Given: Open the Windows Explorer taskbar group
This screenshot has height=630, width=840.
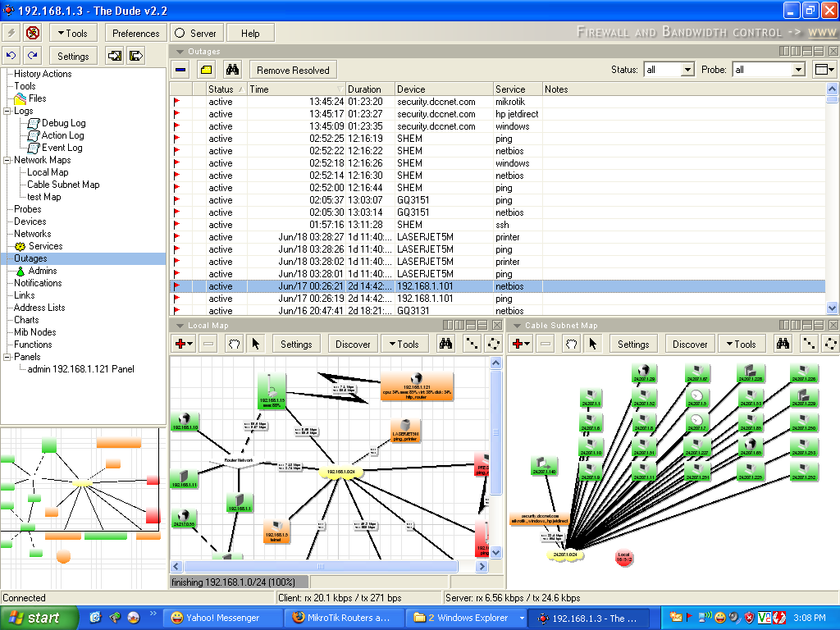Looking at the screenshot, I should pyautogui.click(x=465, y=618).
